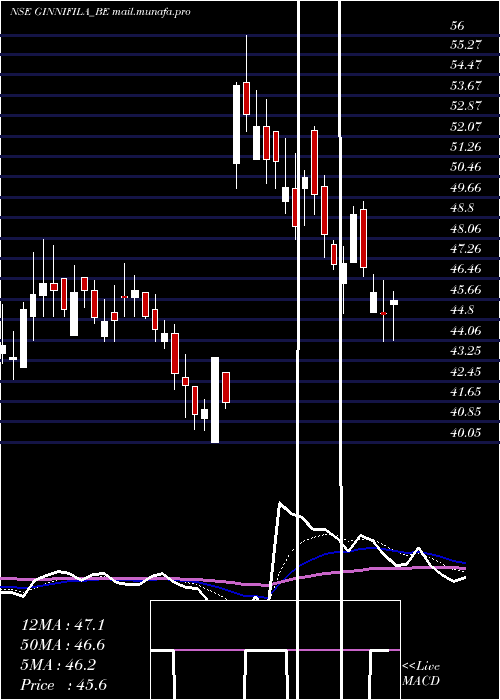Click the price label 45.66

pos(466,290)
